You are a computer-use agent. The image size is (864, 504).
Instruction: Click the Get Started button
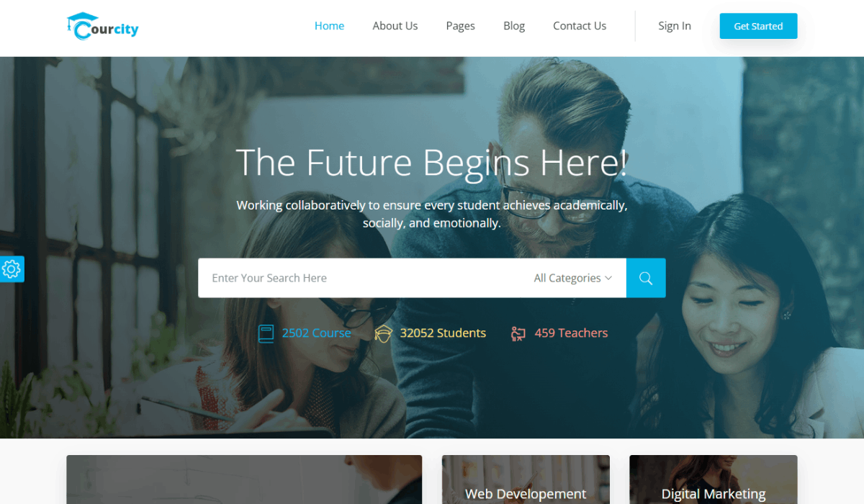[x=758, y=26]
